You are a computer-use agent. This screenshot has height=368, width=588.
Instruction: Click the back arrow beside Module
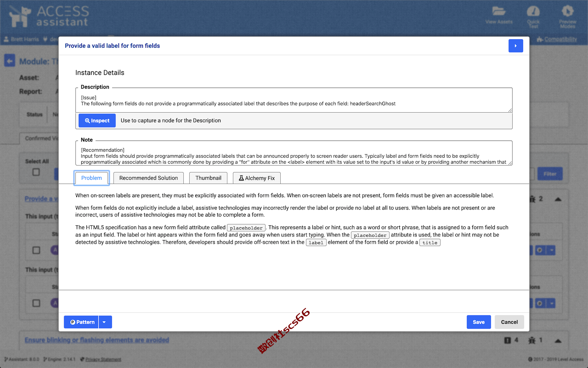point(10,61)
